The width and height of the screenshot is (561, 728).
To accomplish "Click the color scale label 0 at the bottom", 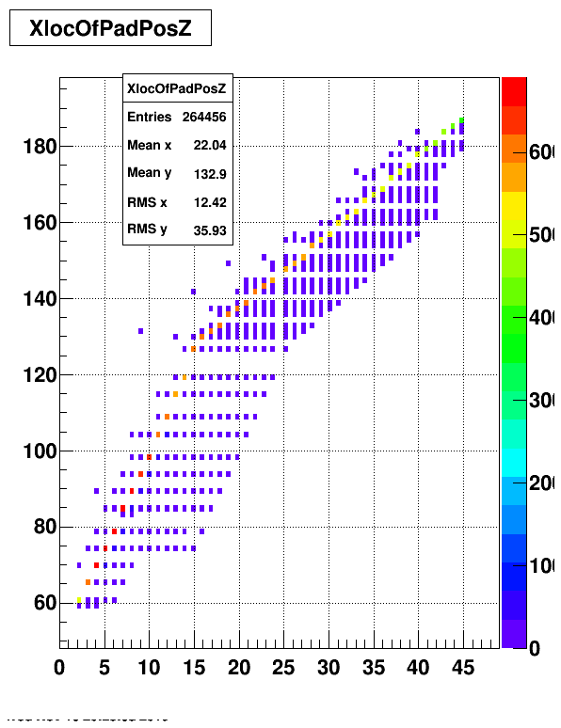I will pos(535,648).
